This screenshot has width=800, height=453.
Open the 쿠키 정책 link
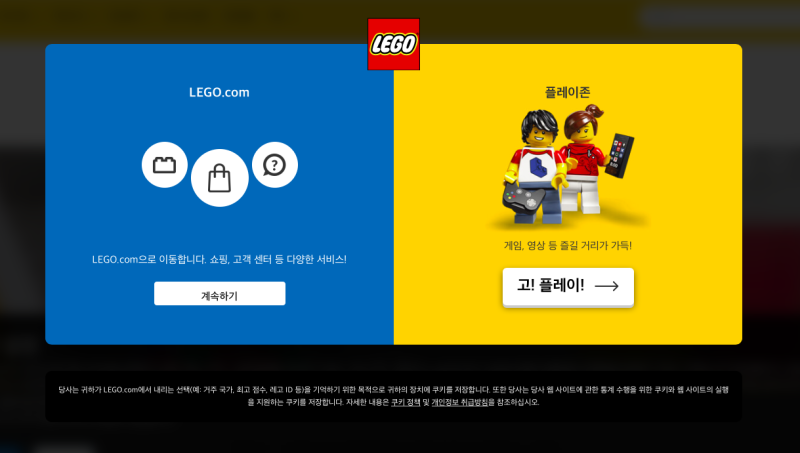click(406, 402)
